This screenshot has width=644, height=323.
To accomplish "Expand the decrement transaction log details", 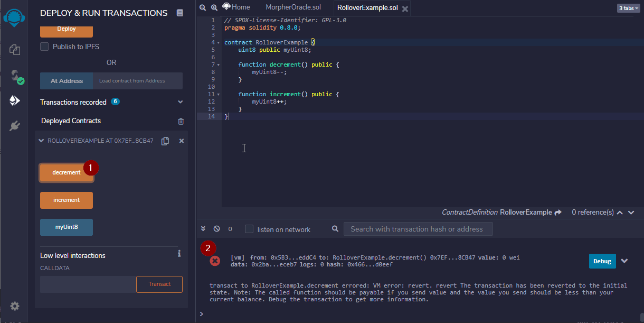I will click(x=624, y=261).
